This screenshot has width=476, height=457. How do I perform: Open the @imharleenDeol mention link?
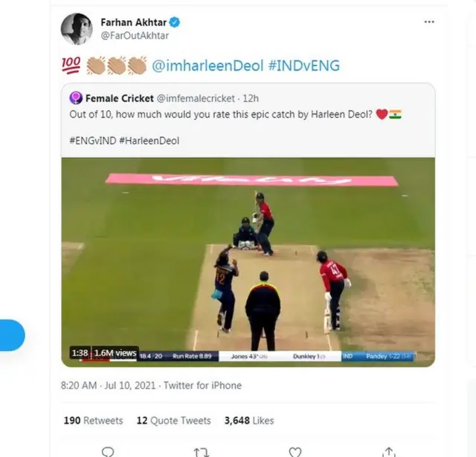click(208, 65)
